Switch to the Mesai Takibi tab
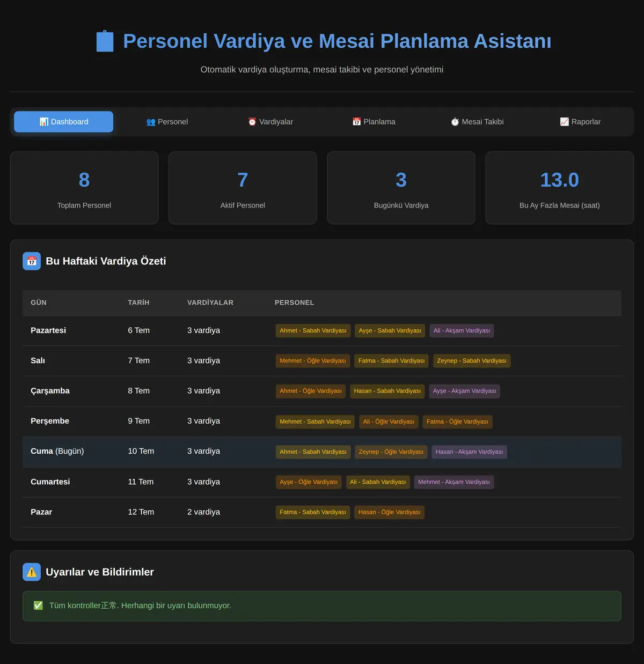644x664 pixels. pos(477,122)
